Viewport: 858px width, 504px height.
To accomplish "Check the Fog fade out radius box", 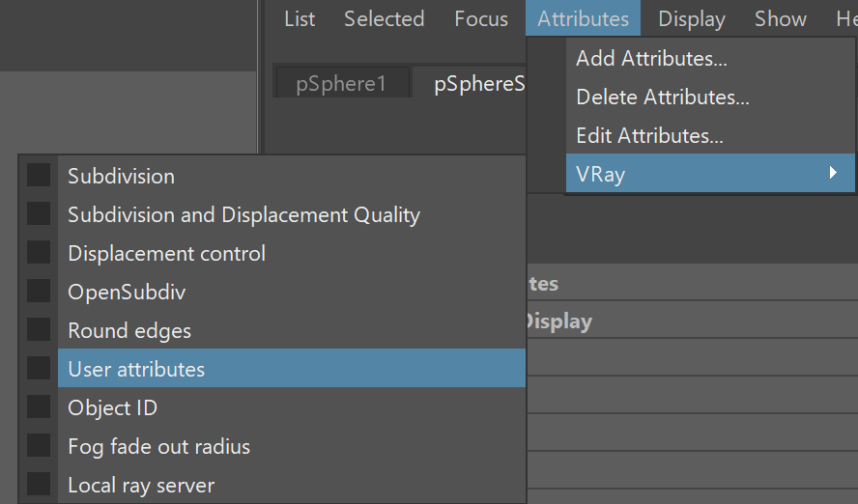I will point(39,445).
